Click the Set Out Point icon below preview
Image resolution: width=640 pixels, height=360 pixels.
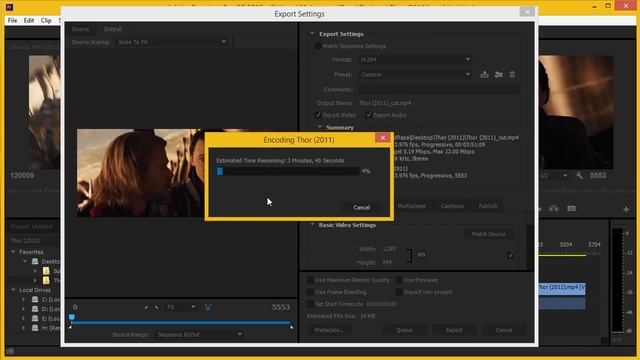[156, 307]
